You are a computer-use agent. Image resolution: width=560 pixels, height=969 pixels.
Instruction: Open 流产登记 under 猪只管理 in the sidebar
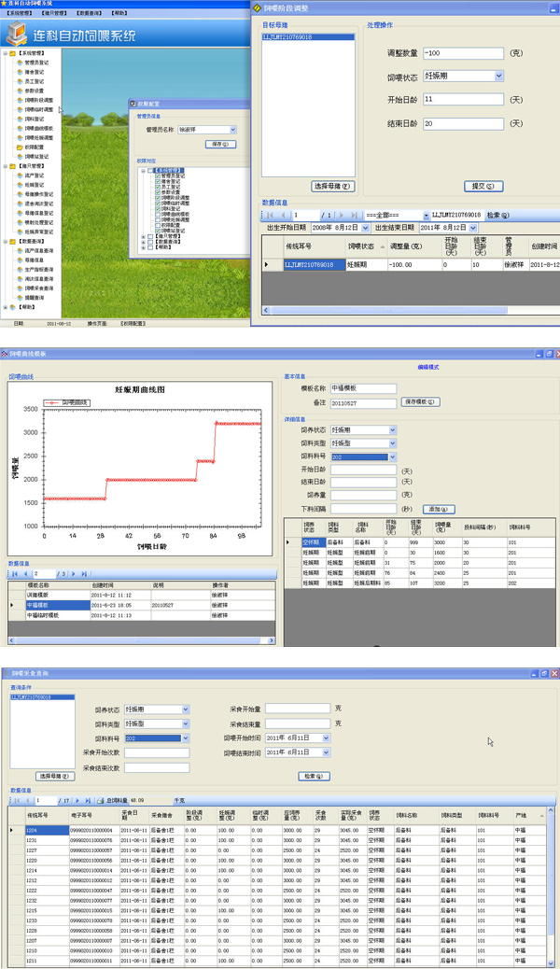(35, 175)
